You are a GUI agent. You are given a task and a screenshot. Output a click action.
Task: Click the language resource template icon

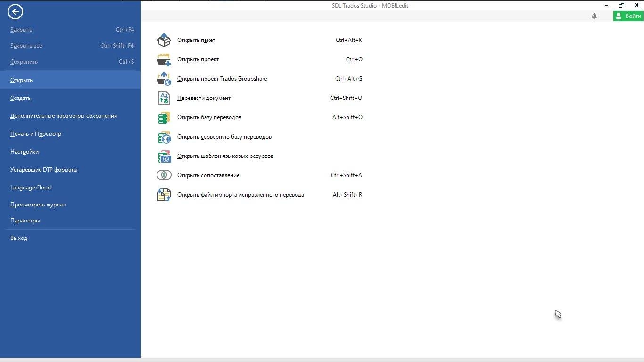click(164, 156)
